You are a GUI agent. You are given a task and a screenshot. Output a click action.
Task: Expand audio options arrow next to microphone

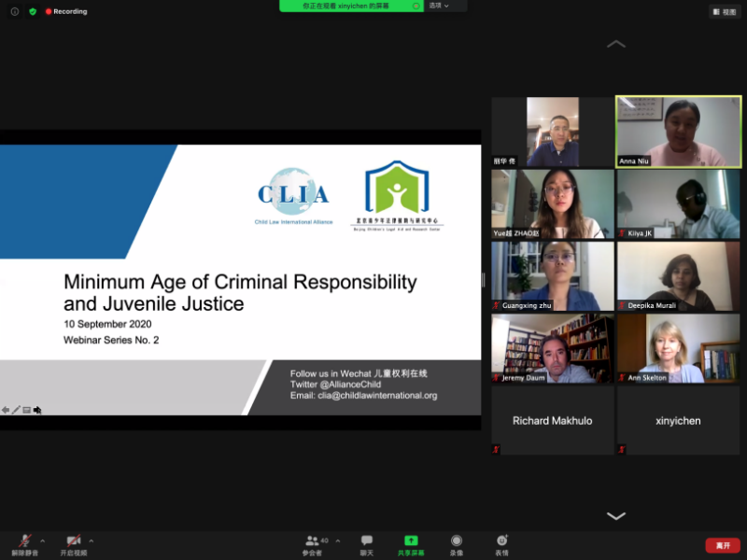point(42,540)
